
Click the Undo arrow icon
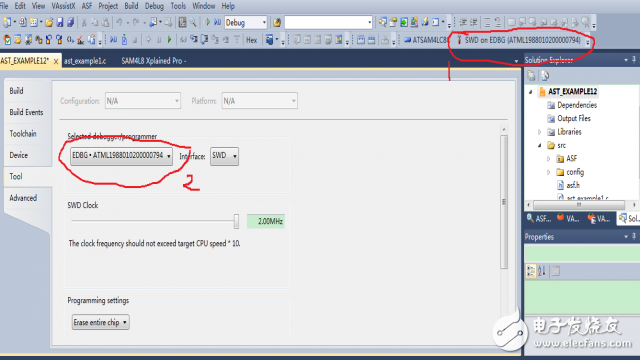point(119,22)
